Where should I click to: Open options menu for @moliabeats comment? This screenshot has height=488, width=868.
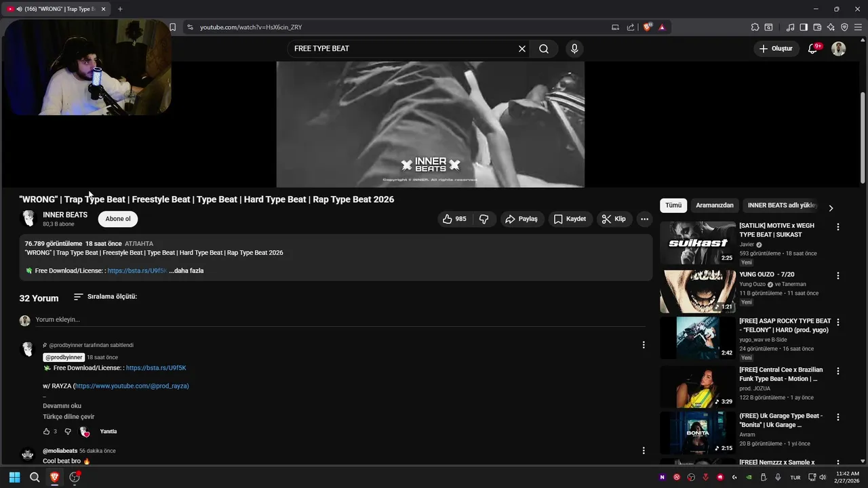644,451
